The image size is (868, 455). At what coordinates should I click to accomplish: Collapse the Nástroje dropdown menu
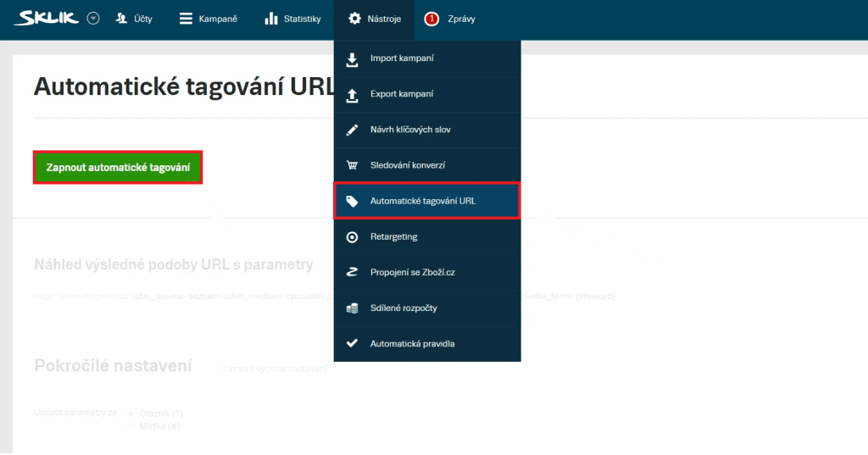click(374, 19)
